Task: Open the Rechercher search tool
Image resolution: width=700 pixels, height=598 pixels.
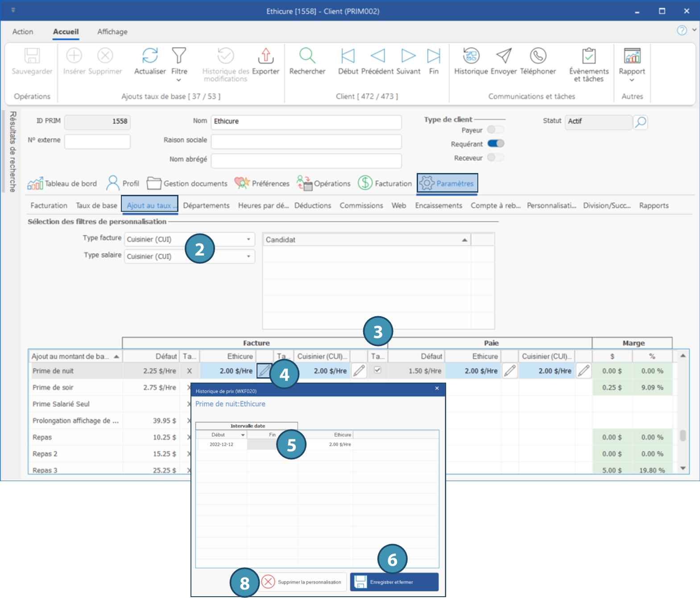Action: pos(307,56)
